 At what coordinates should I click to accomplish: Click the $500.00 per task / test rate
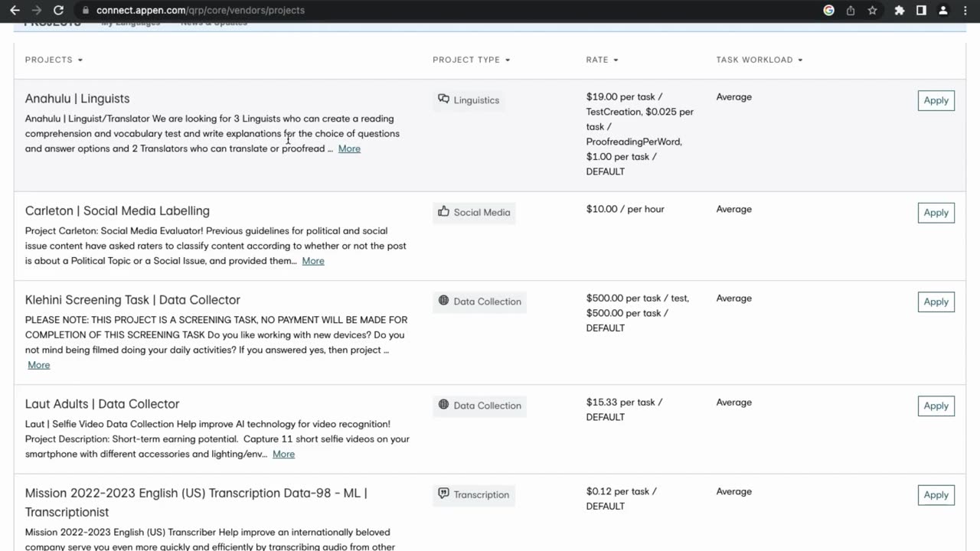pyautogui.click(x=637, y=298)
